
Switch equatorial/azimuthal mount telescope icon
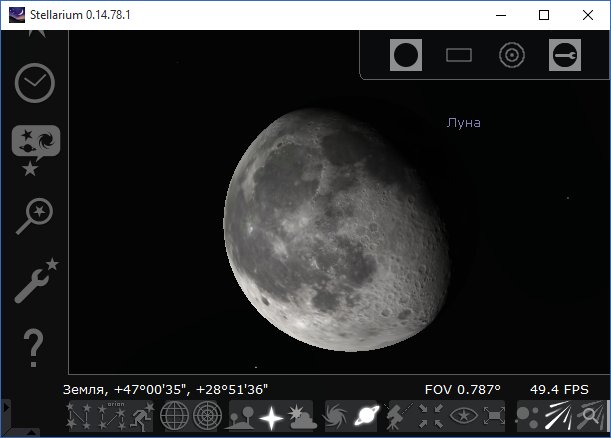pos(398,416)
